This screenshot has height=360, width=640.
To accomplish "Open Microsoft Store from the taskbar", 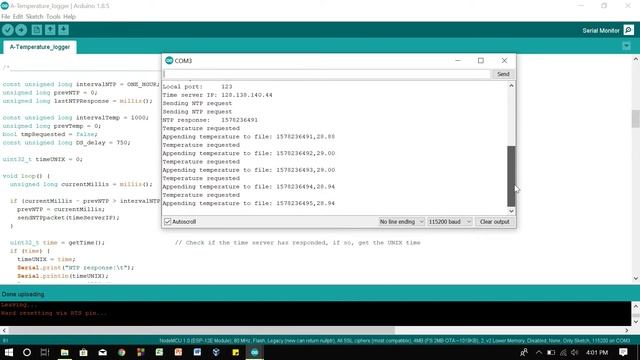I will click(84, 352).
